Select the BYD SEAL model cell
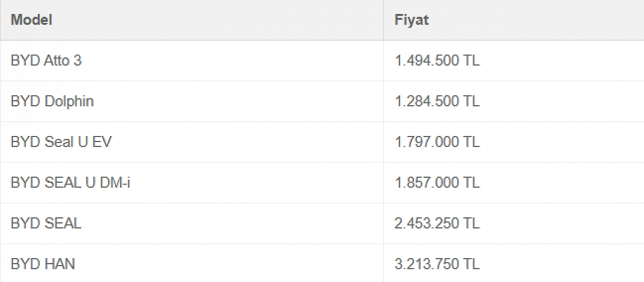The height and width of the screenshot is (282, 644). (x=192, y=224)
